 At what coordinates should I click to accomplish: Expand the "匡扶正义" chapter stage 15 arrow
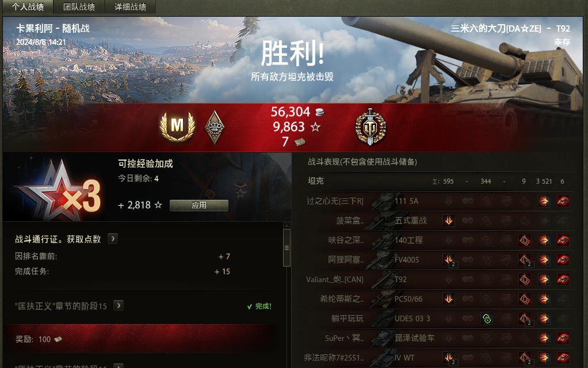point(119,306)
